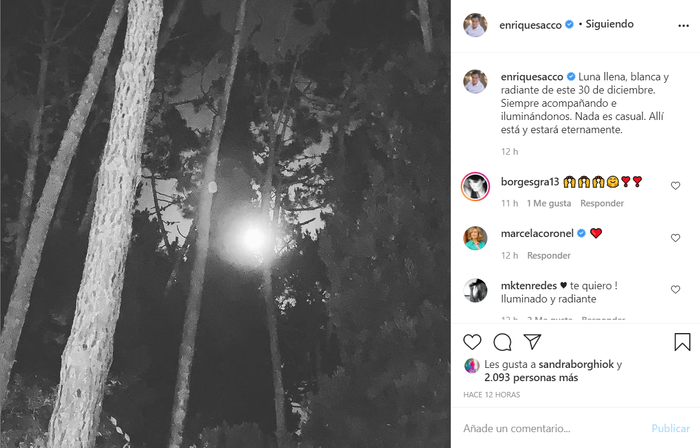Reply to borgesgra13's comment
Image resolution: width=700 pixels, height=448 pixels.
(602, 203)
